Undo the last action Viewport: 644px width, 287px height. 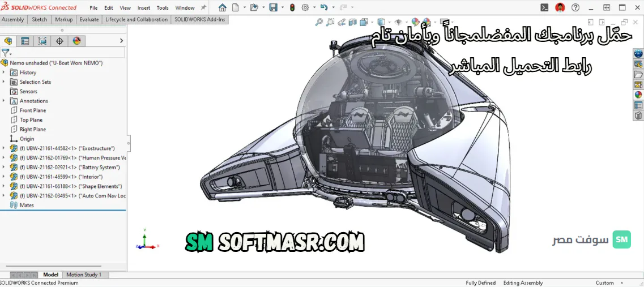coord(324,7)
